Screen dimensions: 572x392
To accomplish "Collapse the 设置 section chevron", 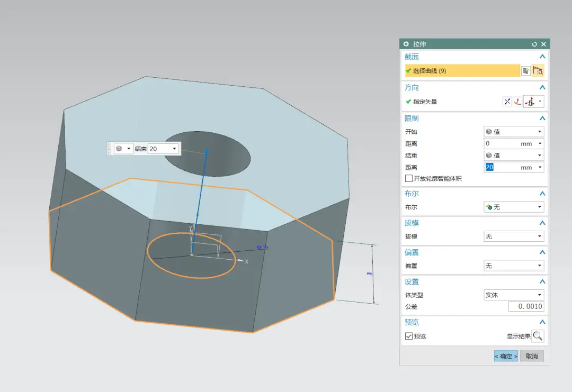I will pyautogui.click(x=542, y=281).
